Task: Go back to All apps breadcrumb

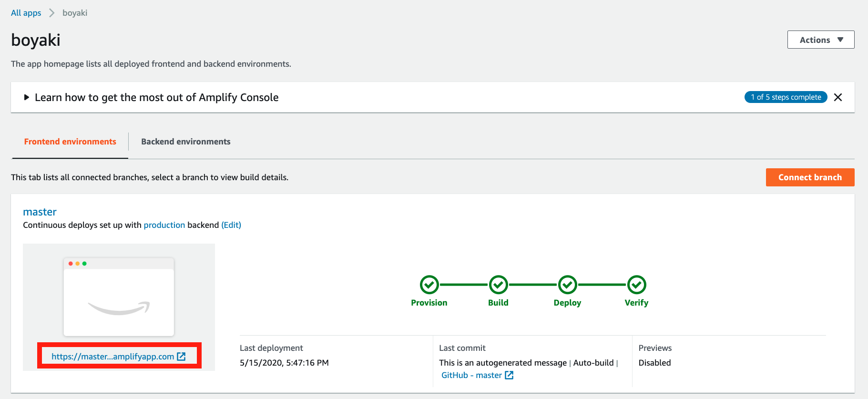Action: pos(26,13)
